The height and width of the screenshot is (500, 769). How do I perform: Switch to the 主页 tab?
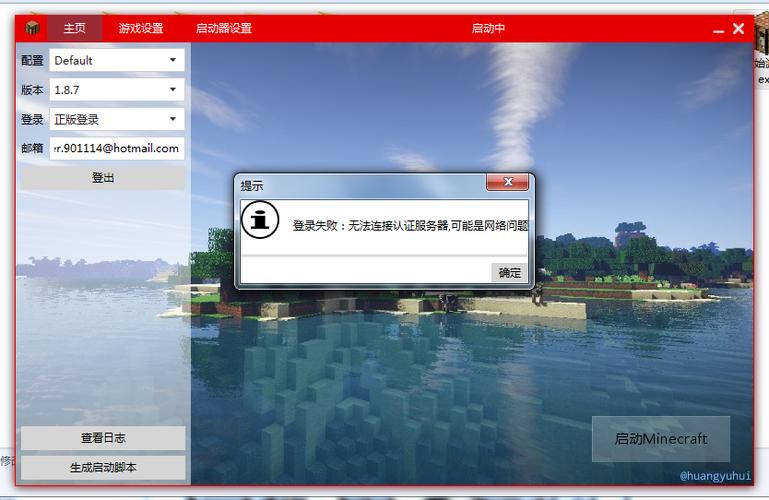[x=75, y=28]
